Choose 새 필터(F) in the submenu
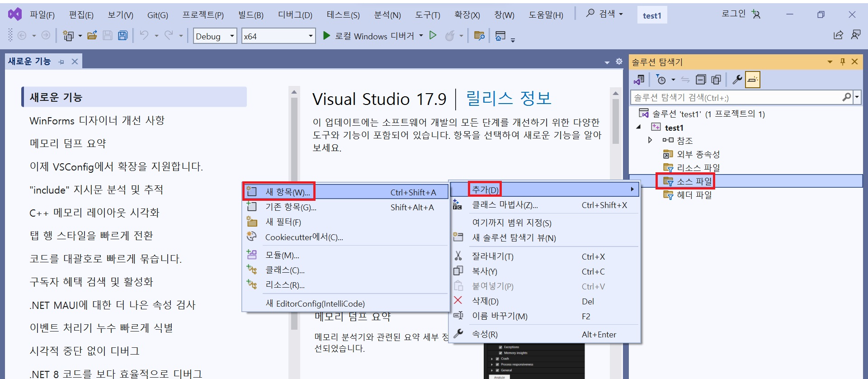The height and width of the screenshot is (379, 868). pyautogui.click(x=346, y=222)
